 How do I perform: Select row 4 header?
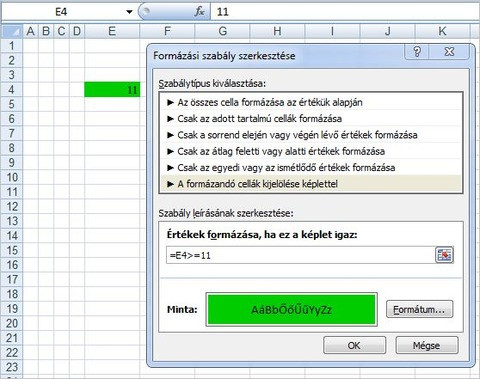12,90
